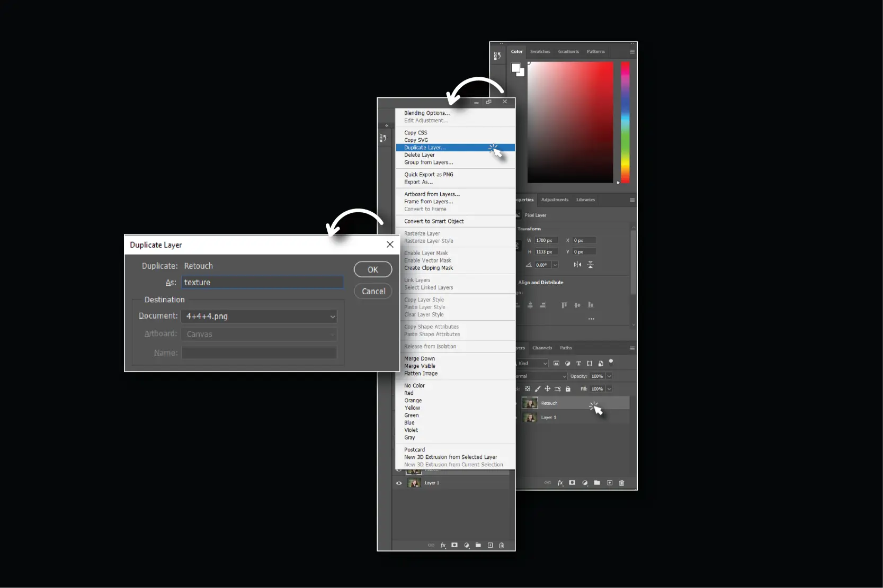
Task: Filter for type layers in right Layers panel
Action: (578, 364)
